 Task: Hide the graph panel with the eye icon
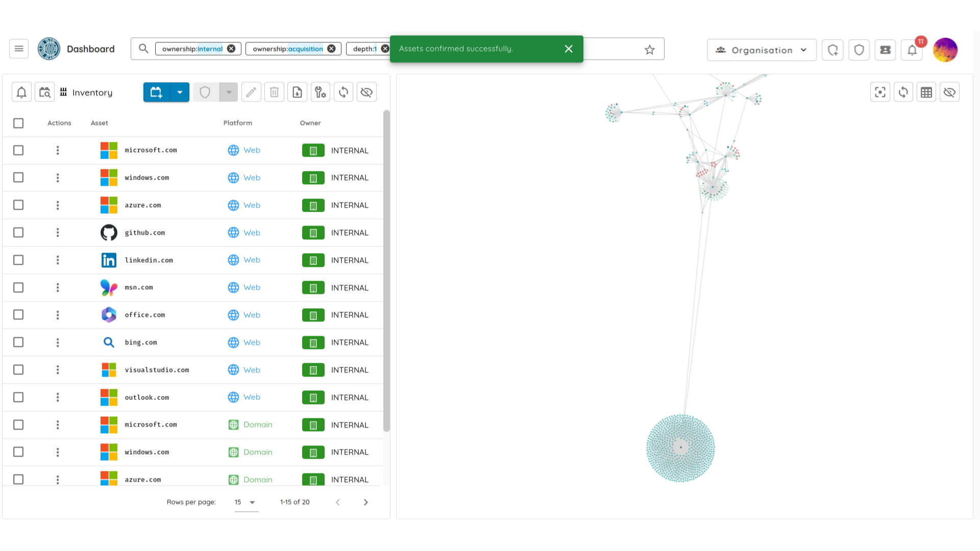click(949, 92)
